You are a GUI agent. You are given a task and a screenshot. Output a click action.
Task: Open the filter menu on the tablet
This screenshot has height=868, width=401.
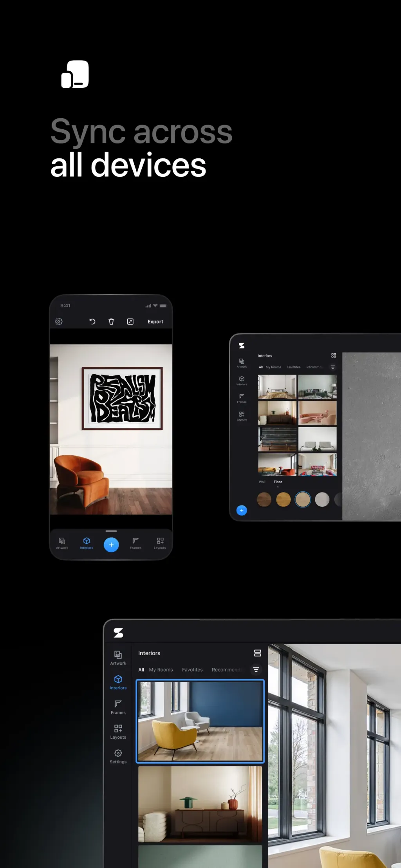[x=333, y=367]
